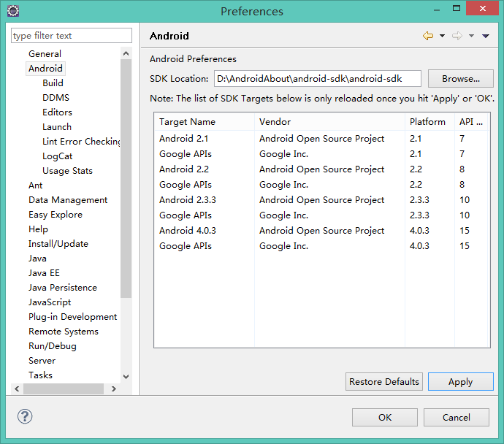Focus the type filter text field
504x444 pixels.
pyautogui.click(x=72, y=35)
